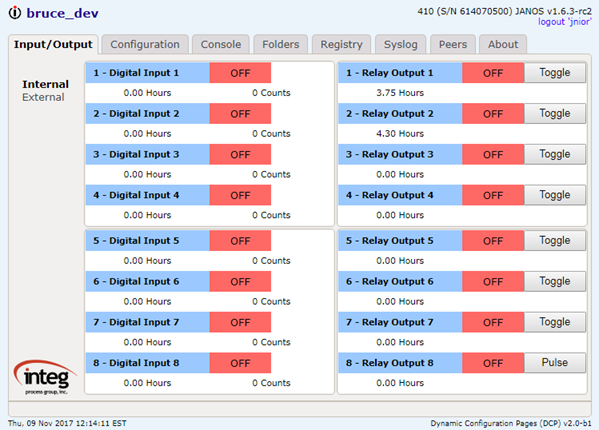The image size is (599, 430).
Task: Open the Peers tab
Action: [453, 44]
